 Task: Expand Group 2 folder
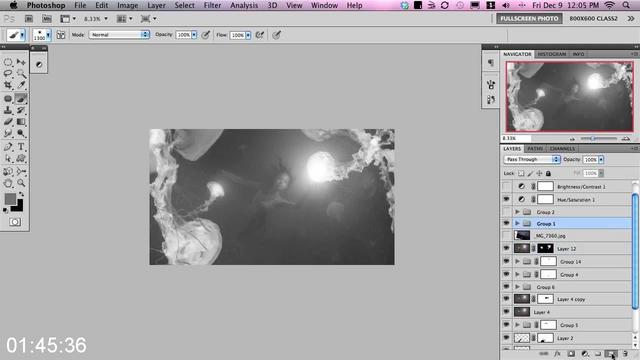tap(518, 212)
